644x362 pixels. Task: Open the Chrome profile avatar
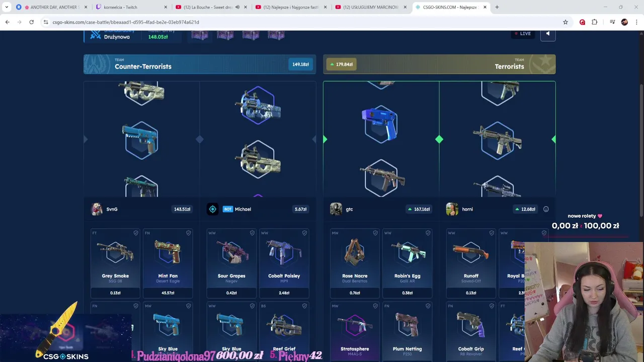(x=624, y=22)
